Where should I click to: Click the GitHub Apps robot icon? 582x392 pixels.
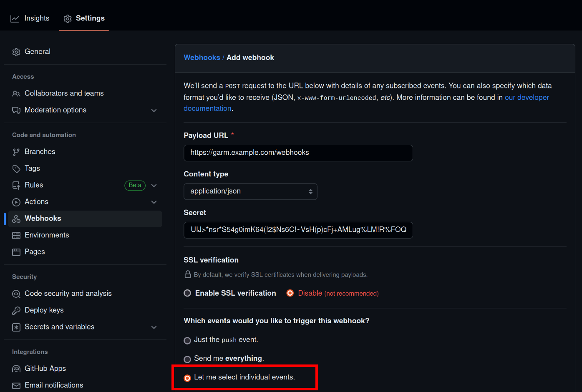click(16, 369)
